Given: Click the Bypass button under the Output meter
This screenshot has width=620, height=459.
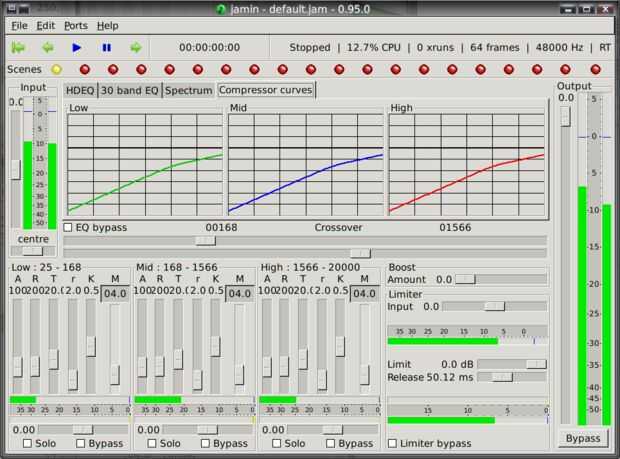Looking at the screenshot, I should 582,438.
